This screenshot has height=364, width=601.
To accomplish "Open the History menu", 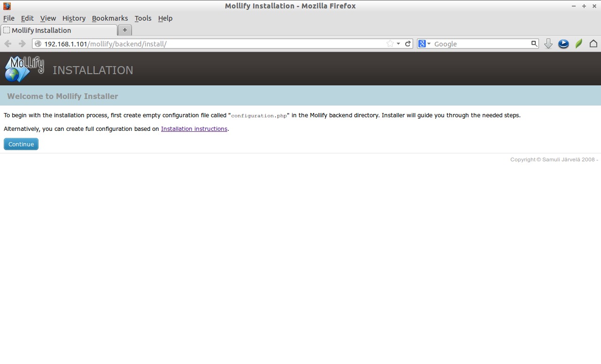I will (74, 18).
